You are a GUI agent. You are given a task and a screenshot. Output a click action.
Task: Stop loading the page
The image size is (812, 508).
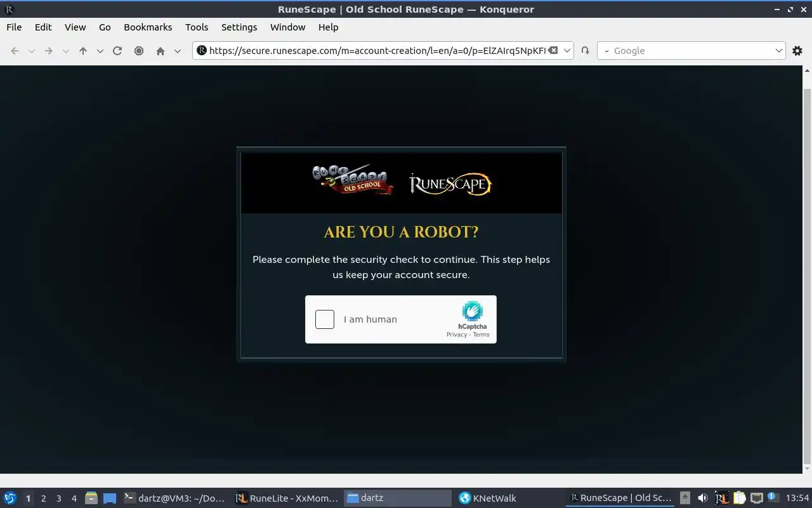139,51
